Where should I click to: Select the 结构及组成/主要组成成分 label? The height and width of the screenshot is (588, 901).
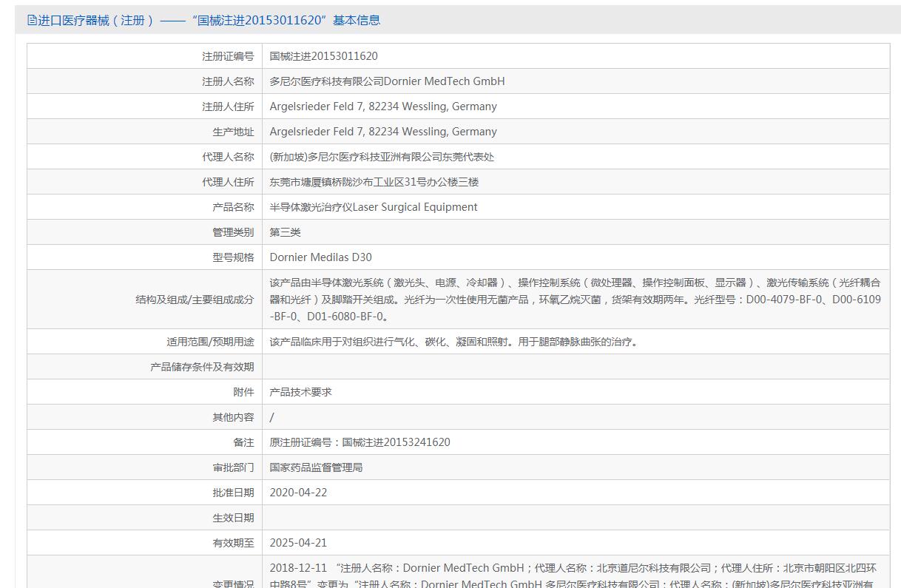click(195, 300)
